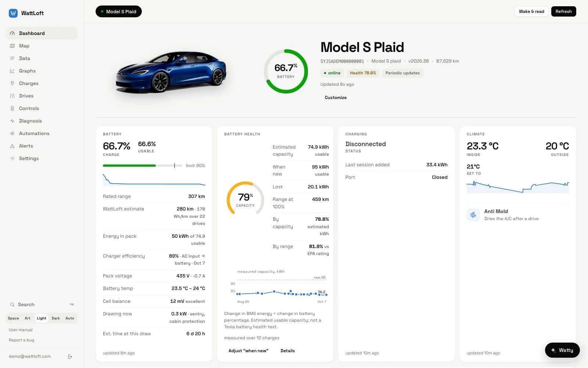
Task: Open the Automations menu item
Action: pyautogui.click(x=42, y=133)
